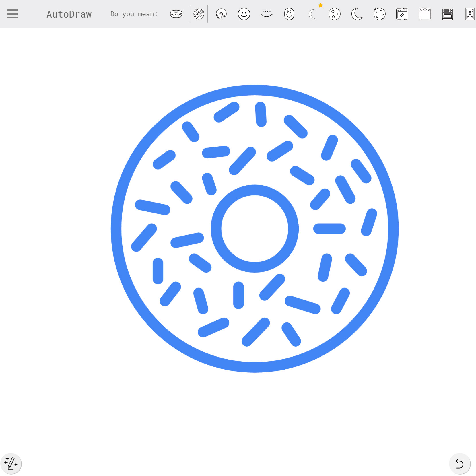476x476 pixels.
Task: Click the orange star marker
Action: tap(321, 5)
